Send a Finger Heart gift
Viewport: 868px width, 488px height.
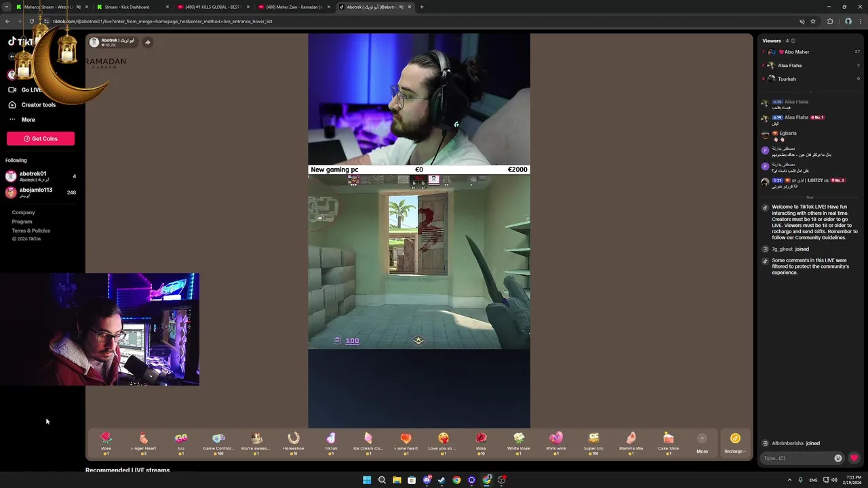(x=143, y=443)
